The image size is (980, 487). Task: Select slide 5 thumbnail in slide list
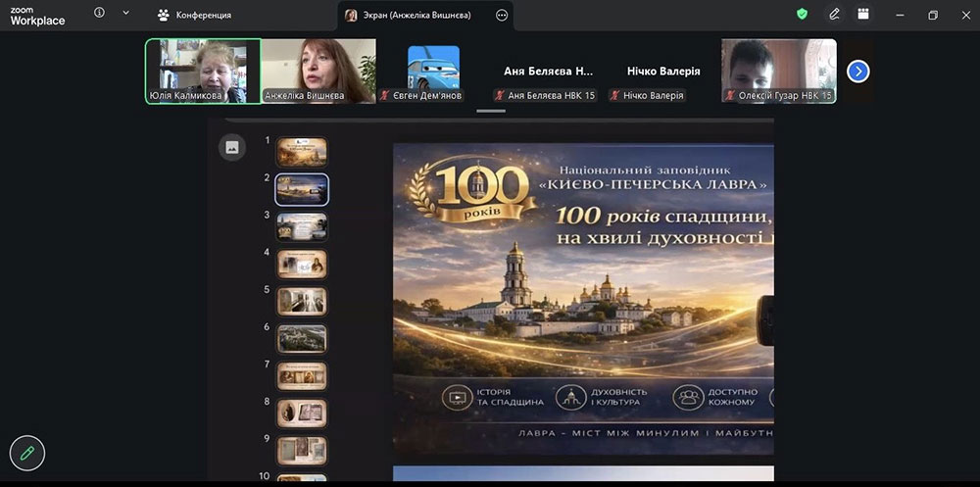[302, 301]
